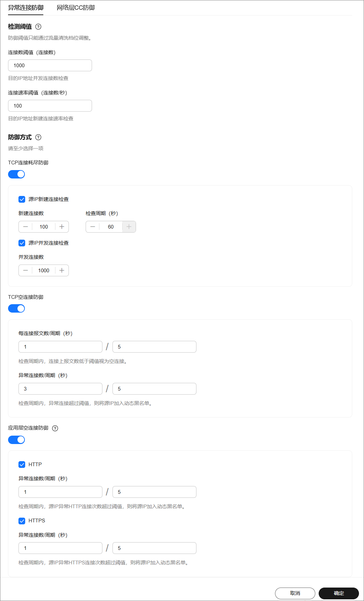Viewport: 364px width, 601px height.
Task: Uncheck 源IP新建连接检查 checkbox
Action: 22,199
